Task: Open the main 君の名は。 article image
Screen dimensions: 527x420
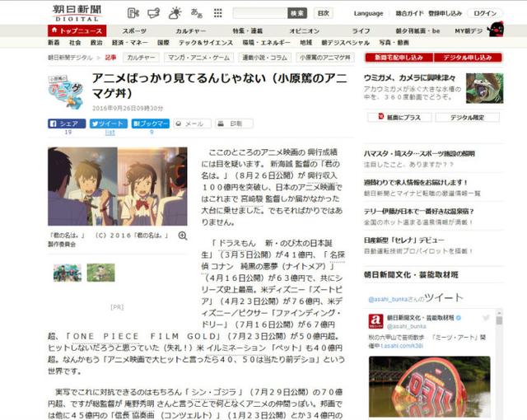Action: (x=118, y=186)
